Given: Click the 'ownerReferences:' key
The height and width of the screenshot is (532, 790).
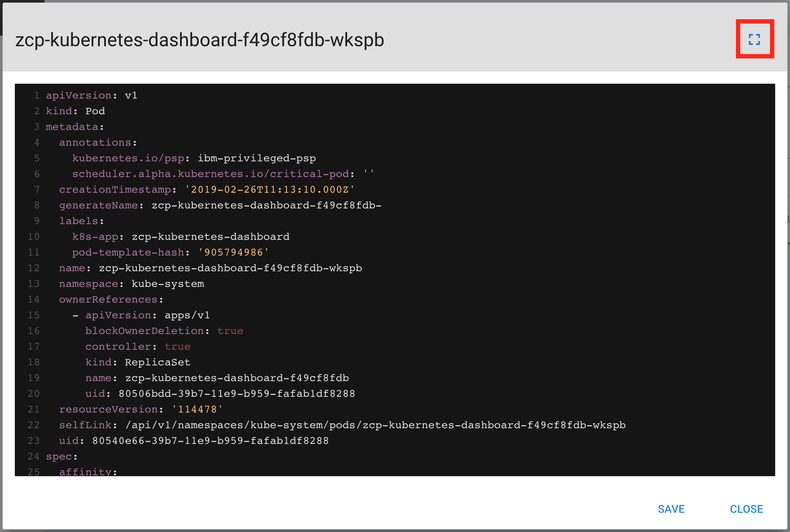Looking at the screenshot, I should pos(111,299).
